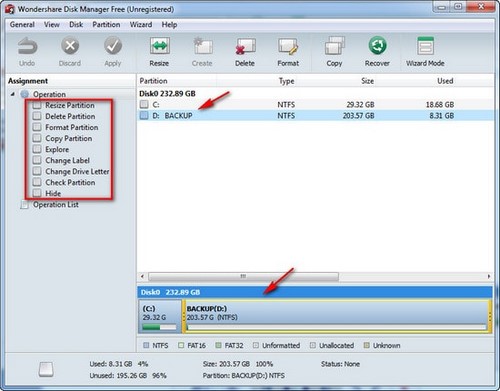
Task: Click the Undo toolbar icon
Action: 27,46
